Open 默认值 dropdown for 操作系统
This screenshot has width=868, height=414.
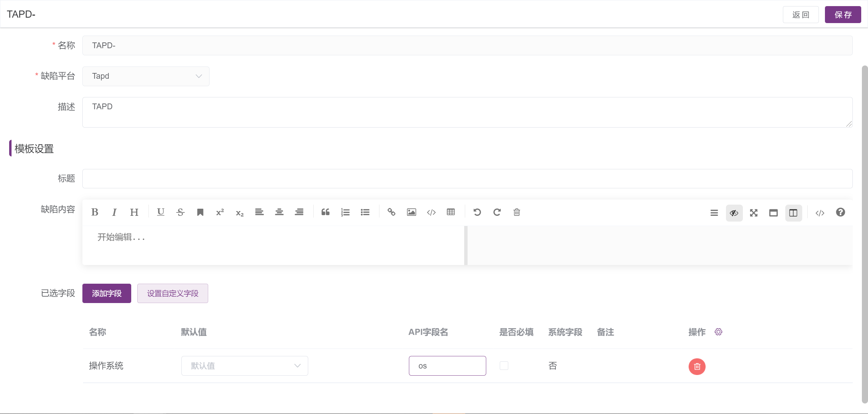pyautogui.click(x=244, y=366)
